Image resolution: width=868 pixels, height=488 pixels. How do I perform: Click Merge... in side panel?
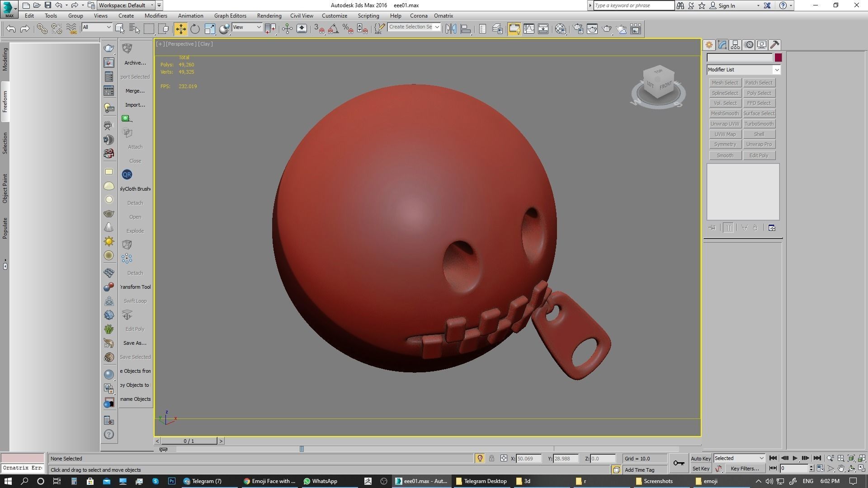pos(135,91)
